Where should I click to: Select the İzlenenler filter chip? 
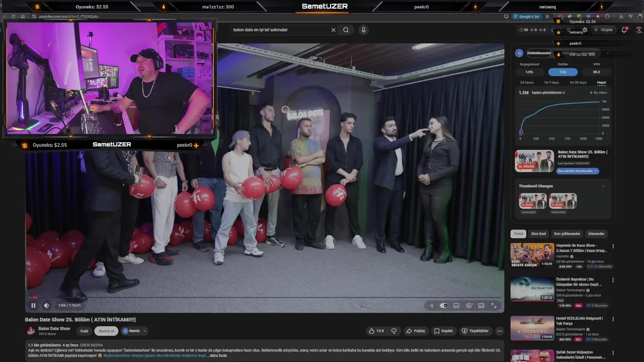point(597,234)
